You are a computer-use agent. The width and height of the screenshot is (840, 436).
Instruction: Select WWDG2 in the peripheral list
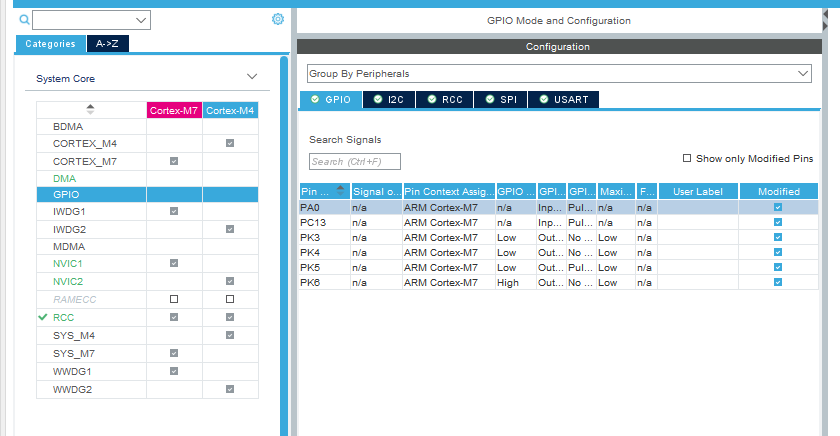pyautogui.click(x=72, y=389)
